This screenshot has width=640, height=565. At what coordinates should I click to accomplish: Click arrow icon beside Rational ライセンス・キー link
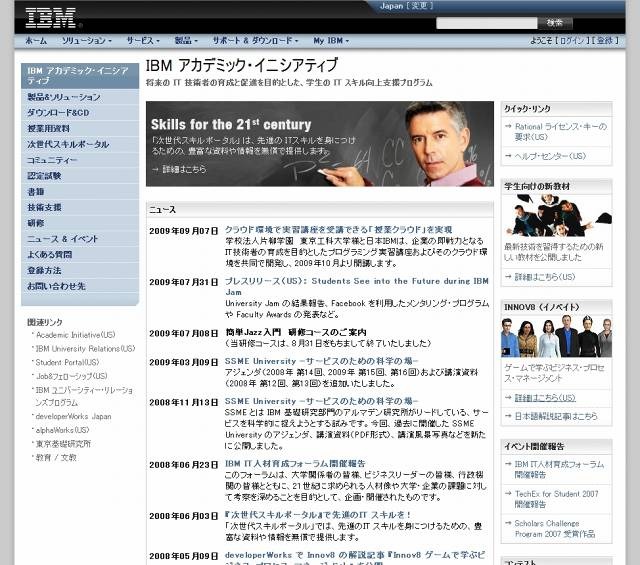pos(508,126)
